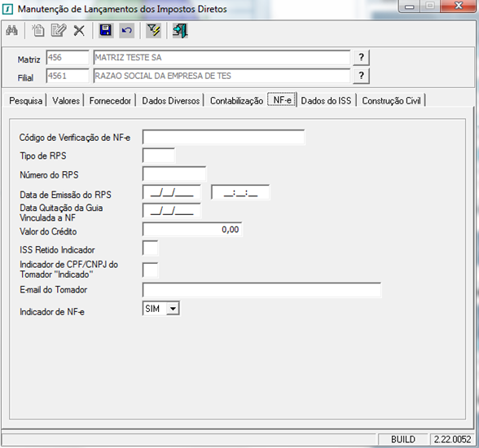Click the new record document icon

38,30
